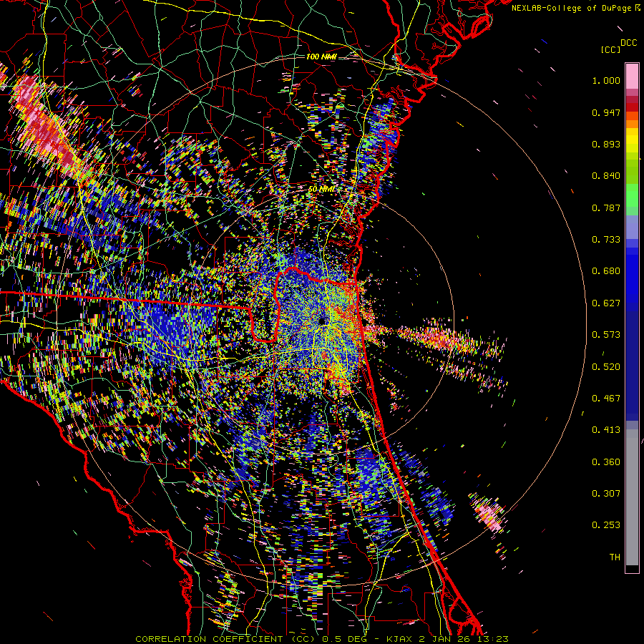Click the 0.733 legend value
Viewport: 644px width, 644px height.
tap(606, 240)
